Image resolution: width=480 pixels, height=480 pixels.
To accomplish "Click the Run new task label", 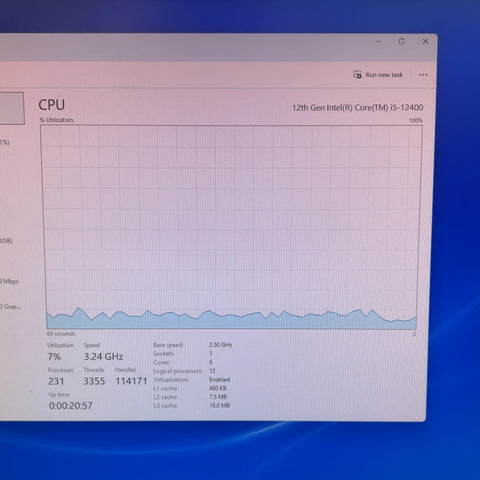I will pos(384,75).
